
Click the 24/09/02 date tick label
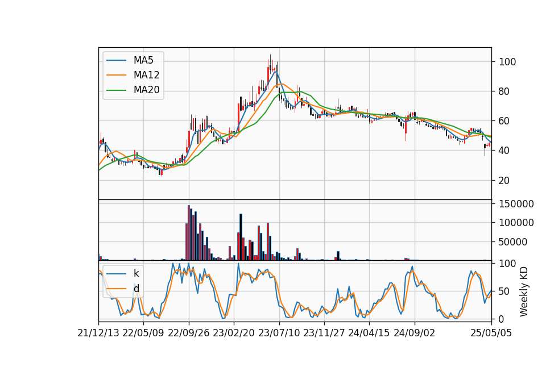pos(415,333)
